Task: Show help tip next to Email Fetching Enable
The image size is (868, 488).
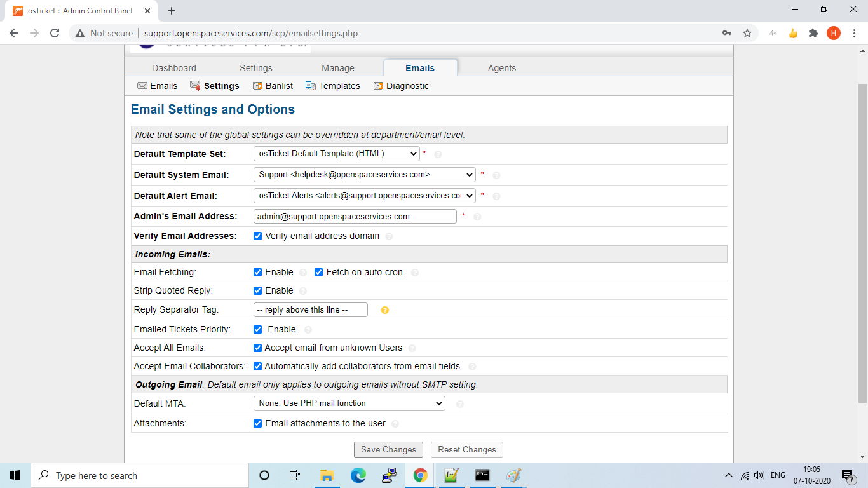Action: (x=303, y=273)
